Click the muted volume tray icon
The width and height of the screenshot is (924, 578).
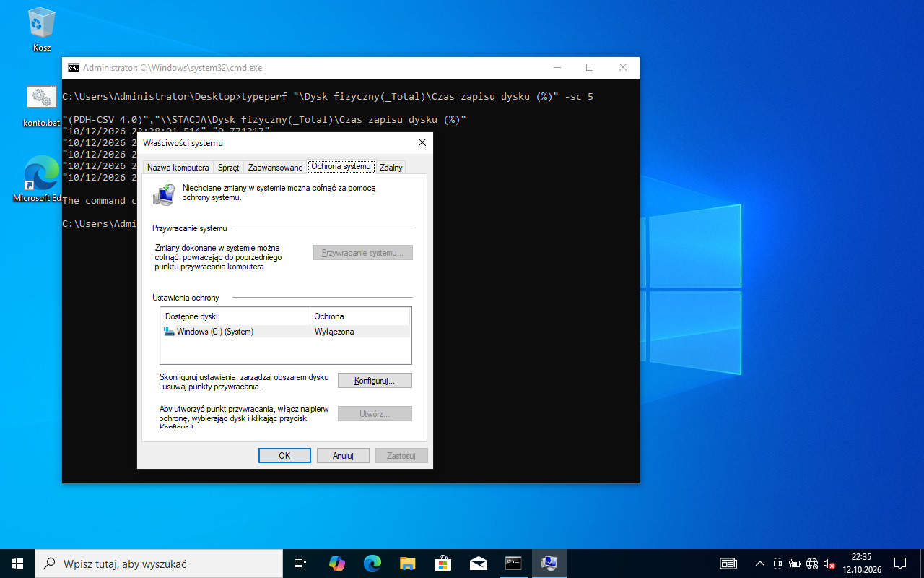[829, 564]
